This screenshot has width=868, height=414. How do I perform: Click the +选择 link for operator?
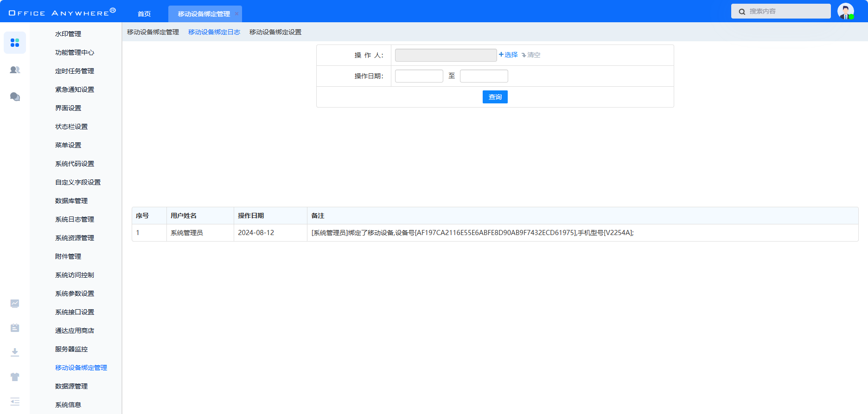(x=508, y=55)
